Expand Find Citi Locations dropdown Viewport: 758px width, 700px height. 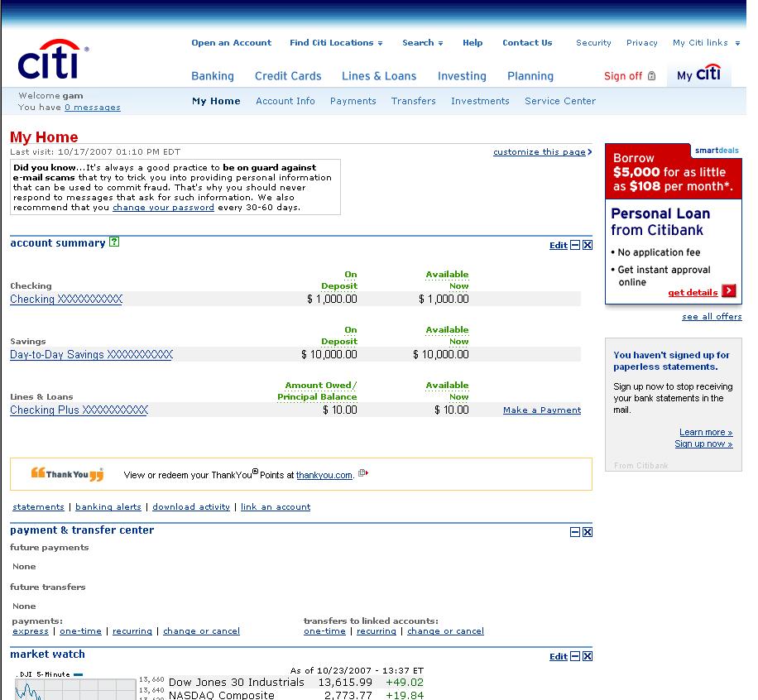(x=380, y=44)
